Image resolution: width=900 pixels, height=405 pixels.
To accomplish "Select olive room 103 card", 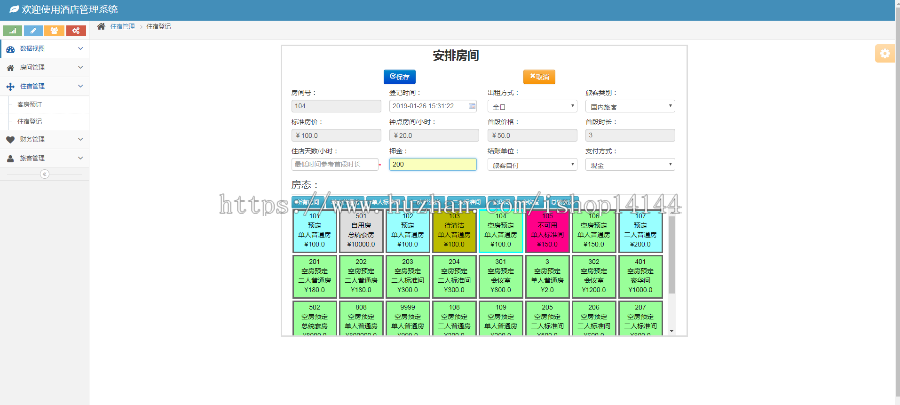I will tap(454, 231).
